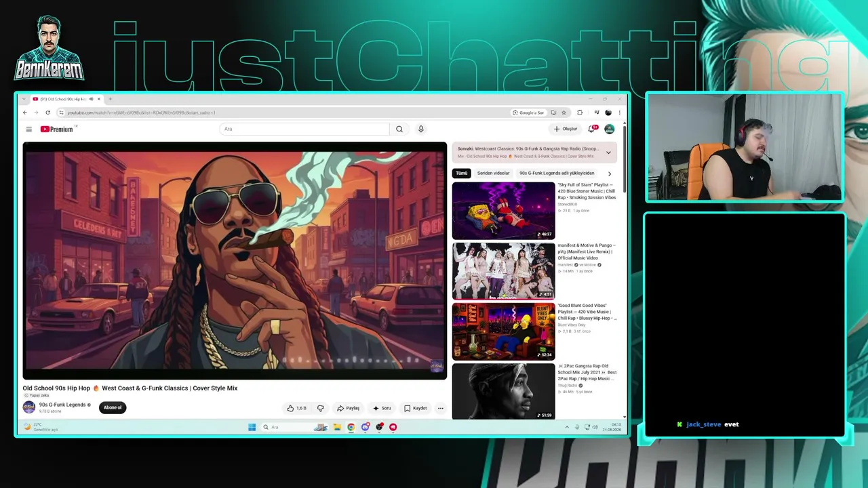Open the 90s G-Funk Legends channel avatar
This screenshot has height=488, width=868.
[29, 407]
